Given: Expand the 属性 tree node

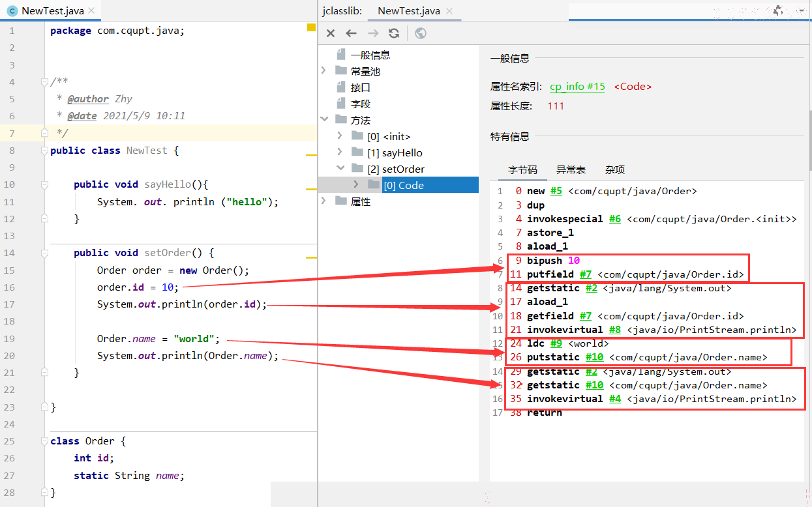Looking at the screenshot, I should pyautogui.click(x=323, y=201).
